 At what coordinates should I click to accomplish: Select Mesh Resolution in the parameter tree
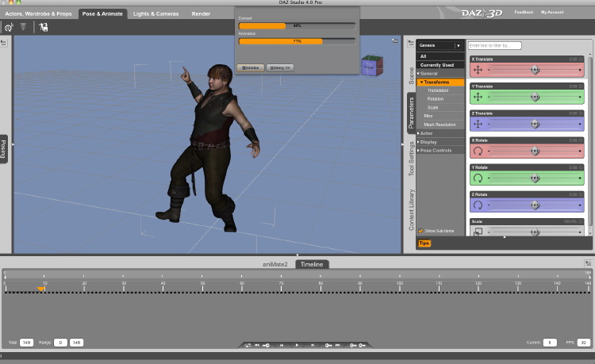click(x=440, y=125)
